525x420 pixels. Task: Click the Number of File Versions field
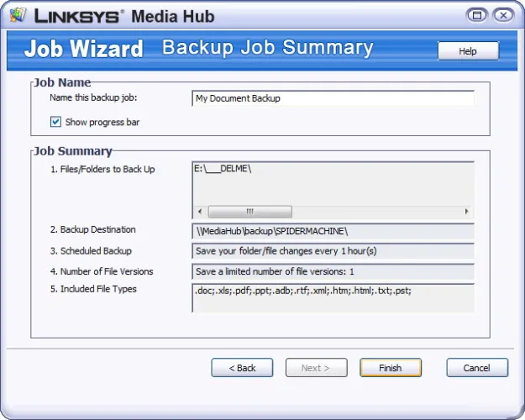point(333,271)
